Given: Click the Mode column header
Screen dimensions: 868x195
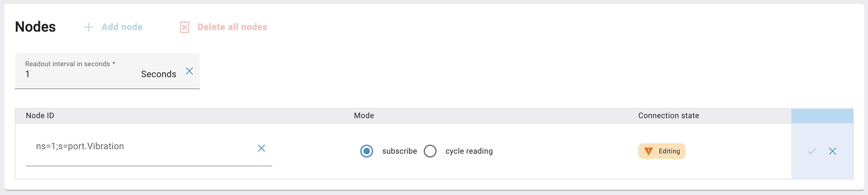Looking at the screenshot, I should tap(363, 116).
